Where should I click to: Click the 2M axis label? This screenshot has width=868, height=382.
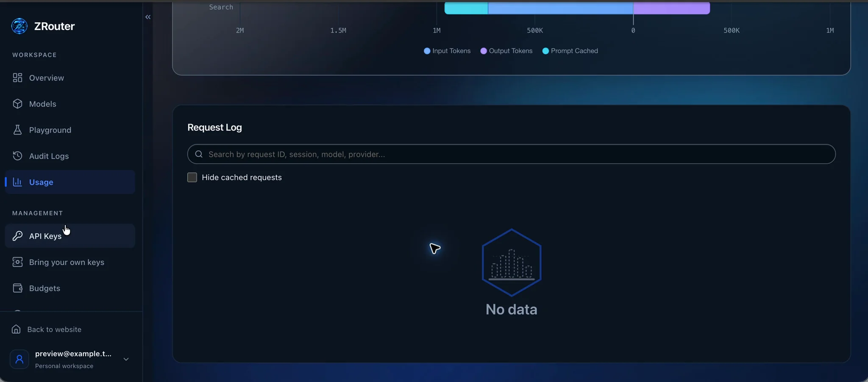240,30
